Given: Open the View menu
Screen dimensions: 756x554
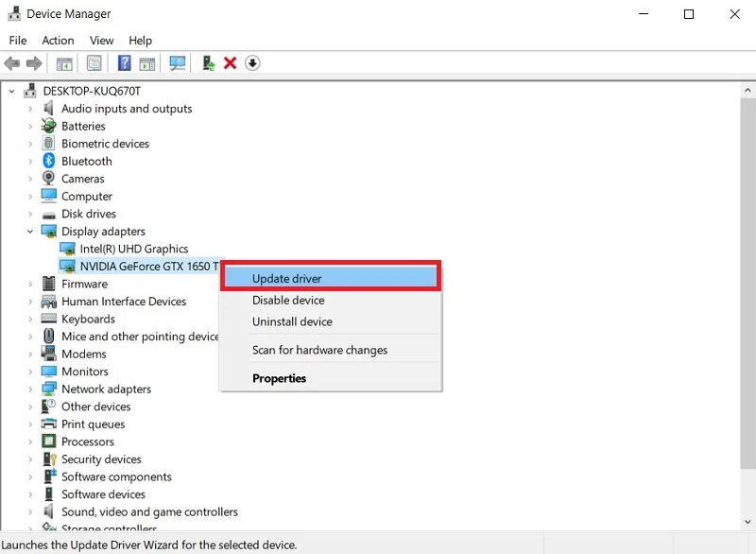Looking at the screenshot, I should click(x=102, y=41).
